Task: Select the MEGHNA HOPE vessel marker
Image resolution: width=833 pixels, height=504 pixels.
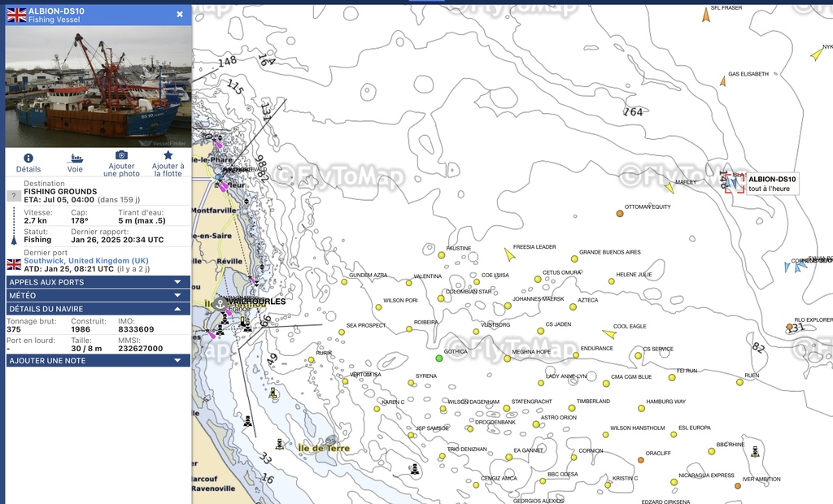Action: pos(508,359)
